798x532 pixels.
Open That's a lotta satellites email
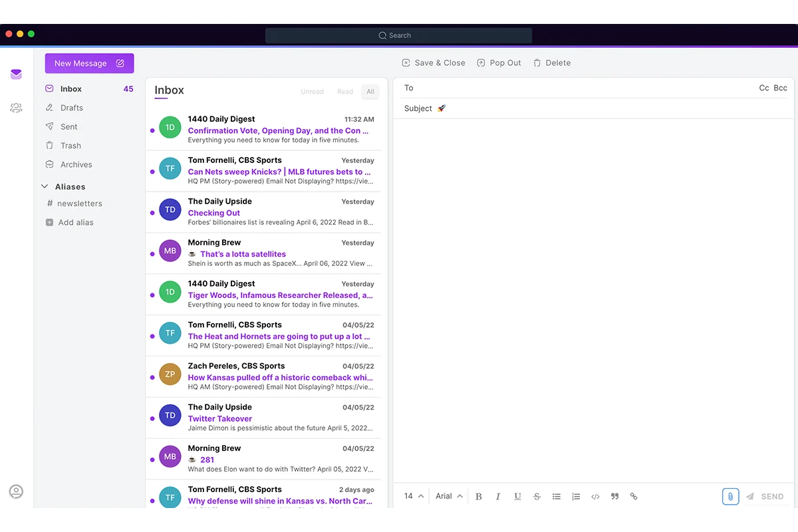tap(263, 254)
